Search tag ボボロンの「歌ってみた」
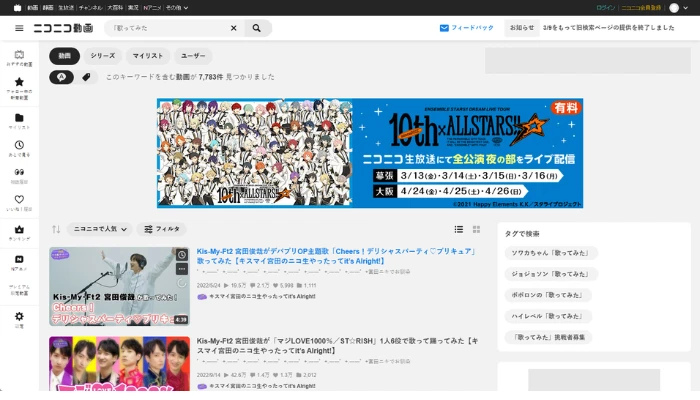The width and height of the screenshot is (700, 400). point(548,295)
